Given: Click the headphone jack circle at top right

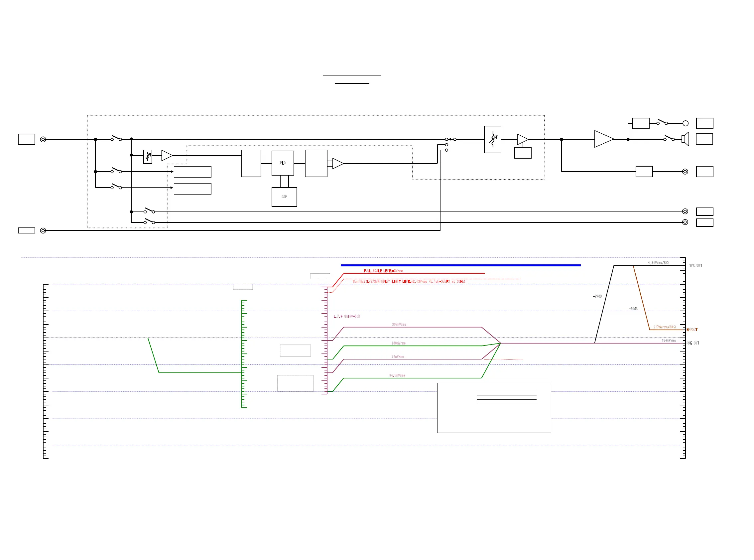Looking at the screenshot, I should pos(685,123).
